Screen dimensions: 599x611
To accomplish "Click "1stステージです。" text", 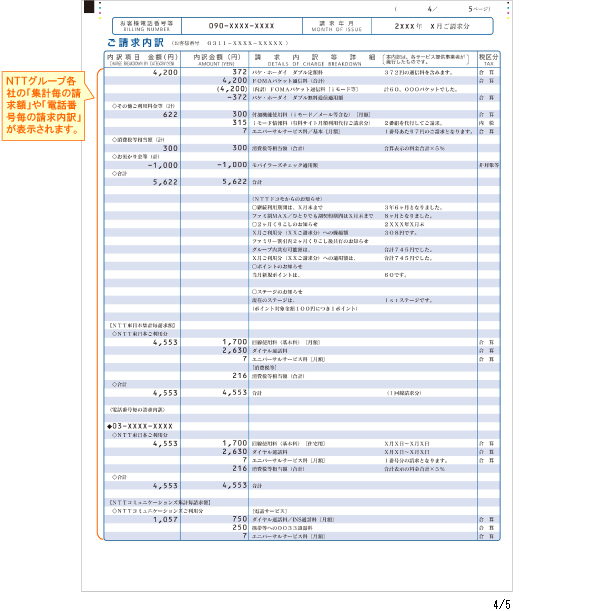I will click(408, 300).
